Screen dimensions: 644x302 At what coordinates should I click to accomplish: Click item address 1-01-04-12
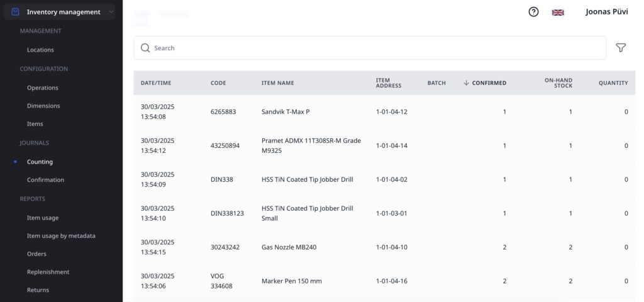point(391,112)
